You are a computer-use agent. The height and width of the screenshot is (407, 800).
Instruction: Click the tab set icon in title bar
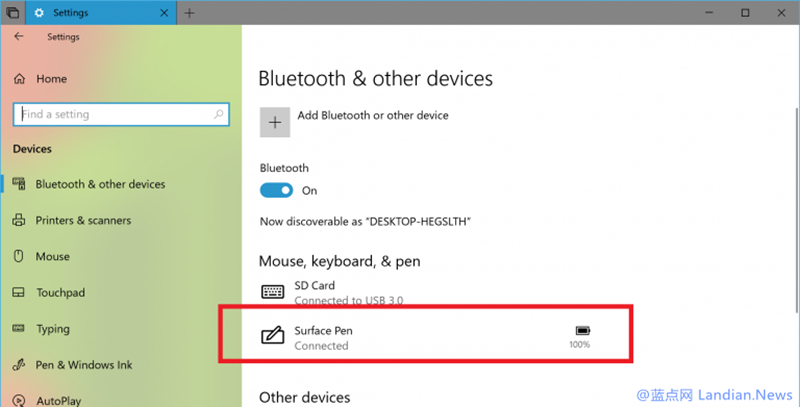tap(13, 13)
